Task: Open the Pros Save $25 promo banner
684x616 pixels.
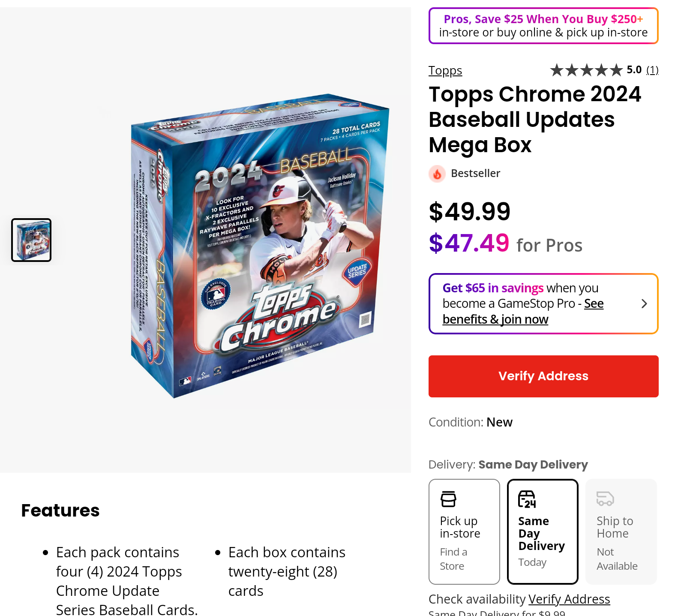Action: tap(543, 26)
